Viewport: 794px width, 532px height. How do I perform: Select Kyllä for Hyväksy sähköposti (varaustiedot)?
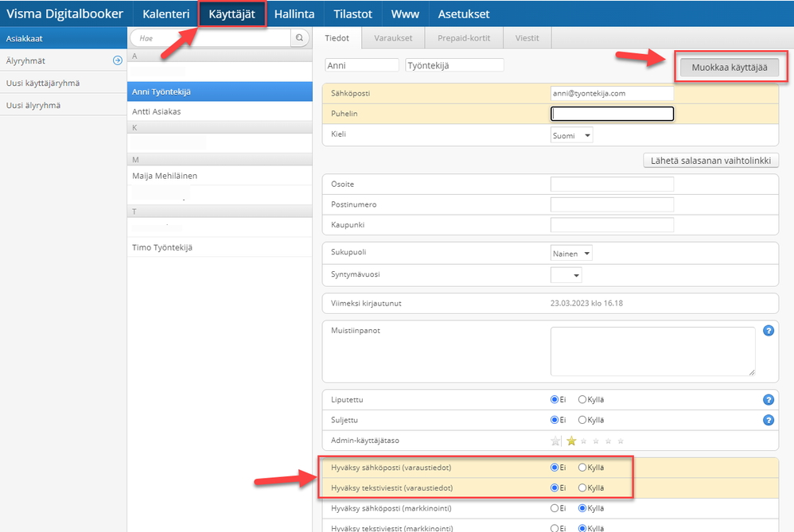(x=582, y=468)
